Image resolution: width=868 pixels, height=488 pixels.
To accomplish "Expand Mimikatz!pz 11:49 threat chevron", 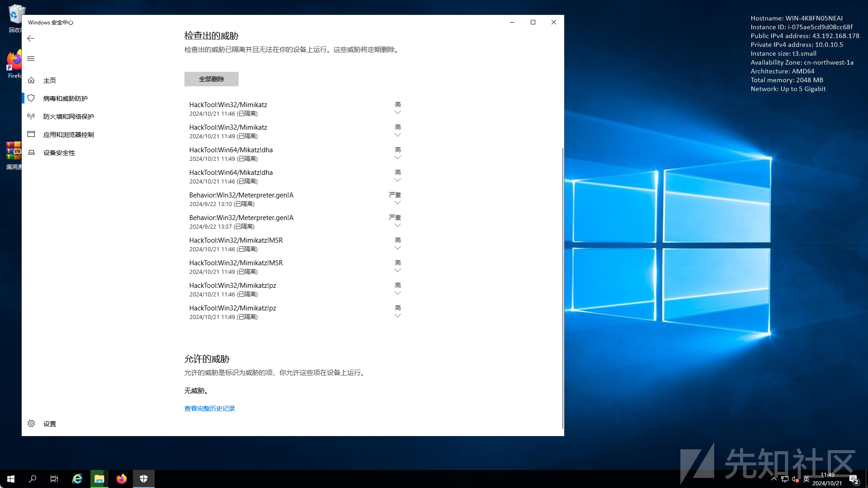I will (397, 316).
